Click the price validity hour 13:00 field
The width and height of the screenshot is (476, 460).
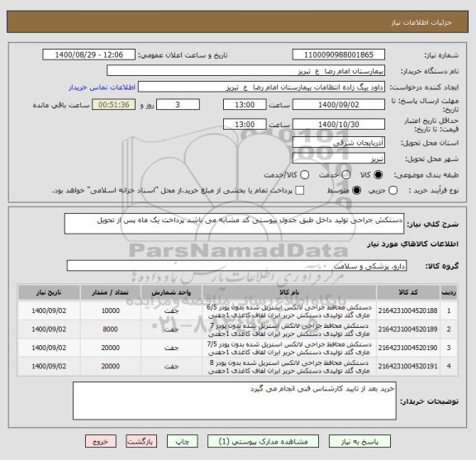click(245, 125)
